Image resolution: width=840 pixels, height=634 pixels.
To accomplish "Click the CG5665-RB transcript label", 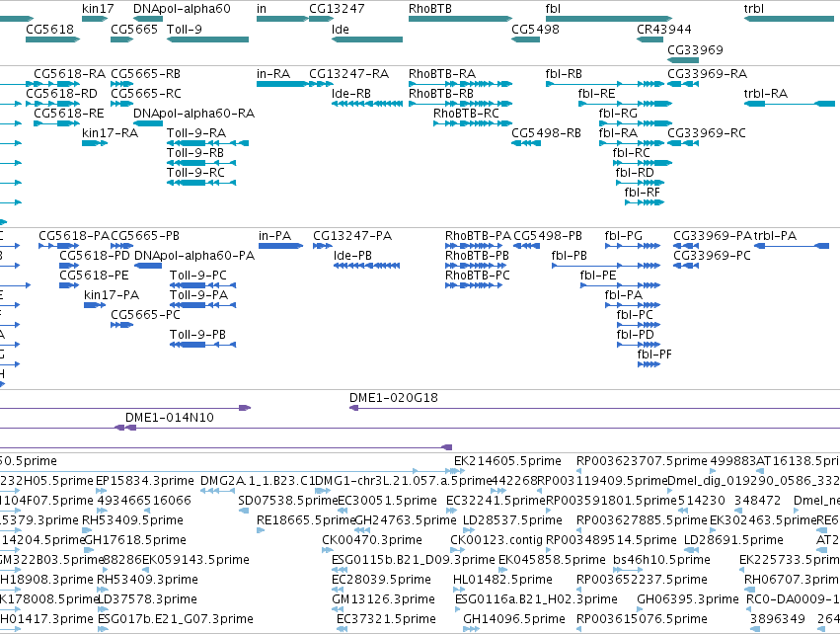I will coord(146,73).
